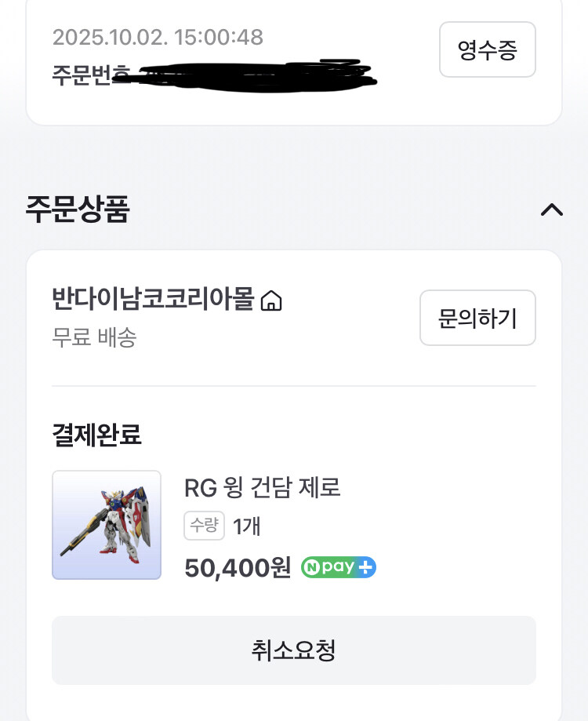Open RG 윙 건담 제로 product title
This screenshot has height=721, width=588.
(x=262, y=488)
